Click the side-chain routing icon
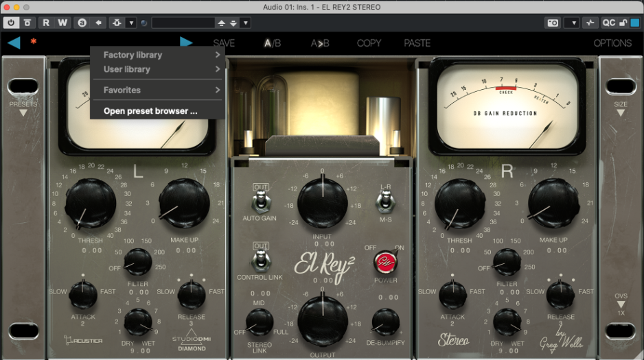This screenshot has height=360, width=644. point(117,23)
